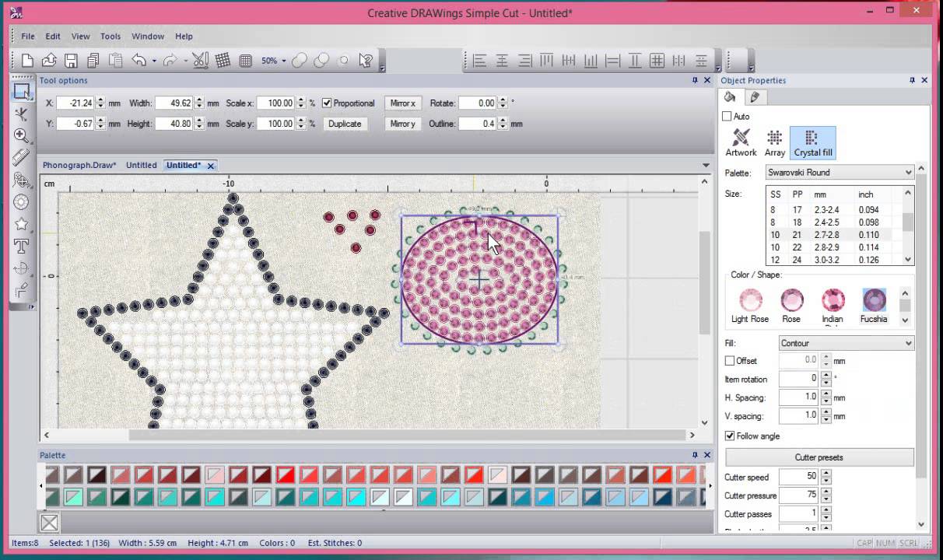The width and height of the screenshot is (943, 560).
Task: Open the Fill Contour dropdown
Action: click(847, 343)
